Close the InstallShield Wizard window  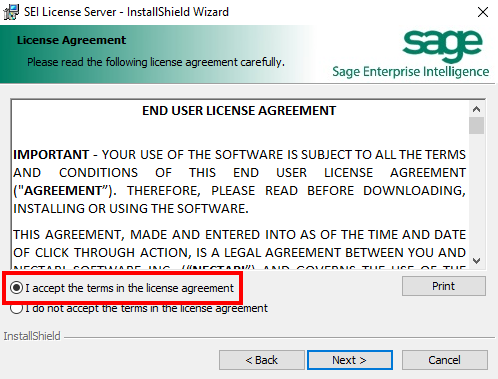[x=483, y=12]
